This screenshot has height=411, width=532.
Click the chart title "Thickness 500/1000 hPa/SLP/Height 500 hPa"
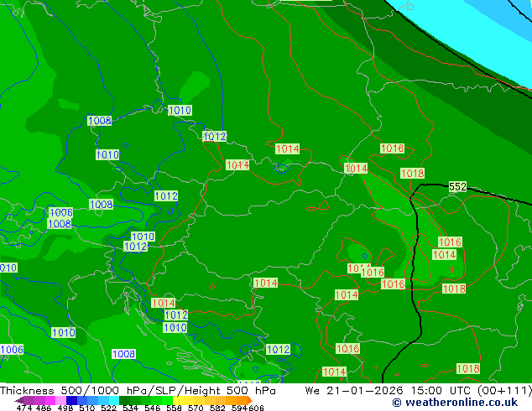click(138, 391)
